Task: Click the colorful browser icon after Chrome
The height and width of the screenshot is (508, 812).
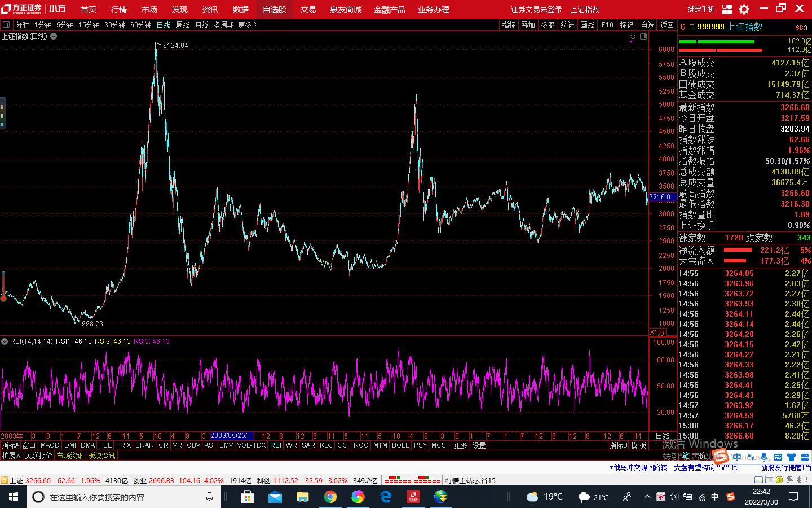Action: [x=358, y=497]
